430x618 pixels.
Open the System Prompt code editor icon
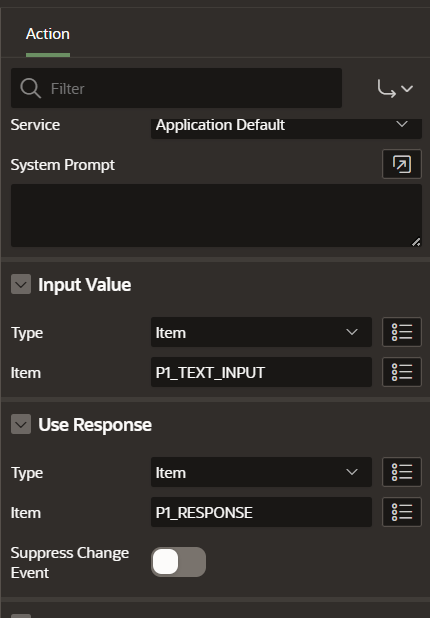click(402, 164)
